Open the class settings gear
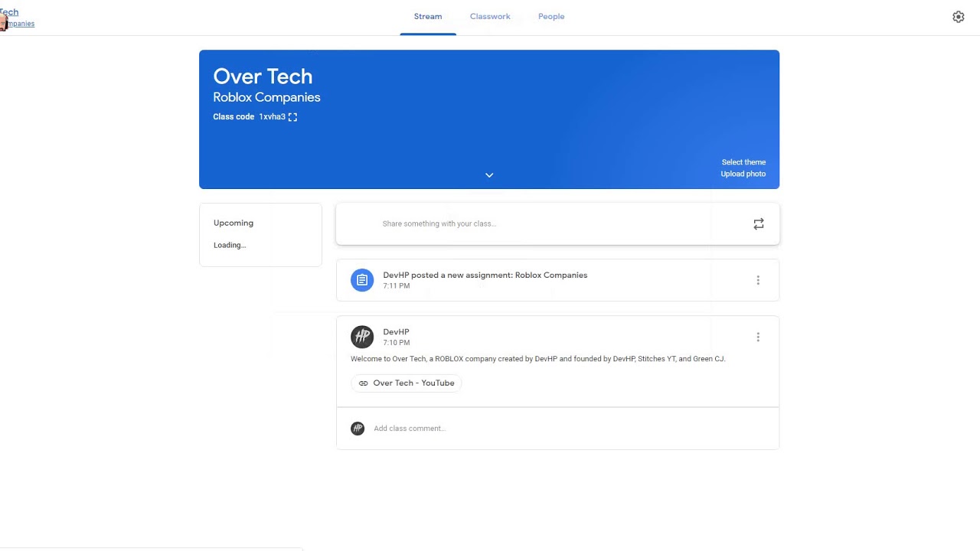The height and width of the screenshot is (551, 980). point(959,17)
